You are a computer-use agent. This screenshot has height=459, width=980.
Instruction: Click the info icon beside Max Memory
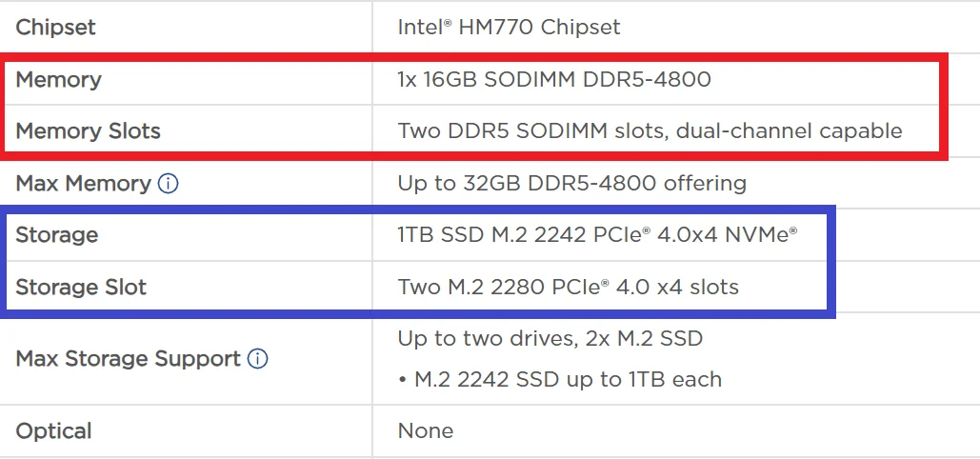168,183
